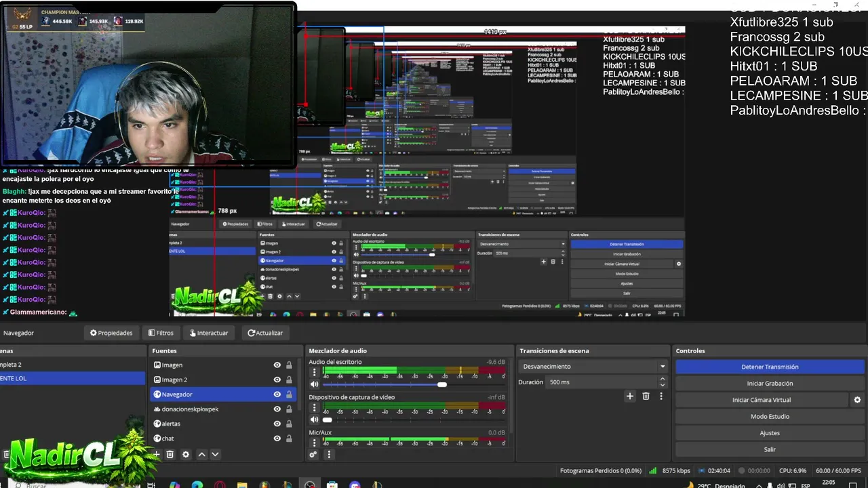This screenshot has height=488, width=868.
Task: Open advanced audio properties gears icon
Action: click(313, 455)
